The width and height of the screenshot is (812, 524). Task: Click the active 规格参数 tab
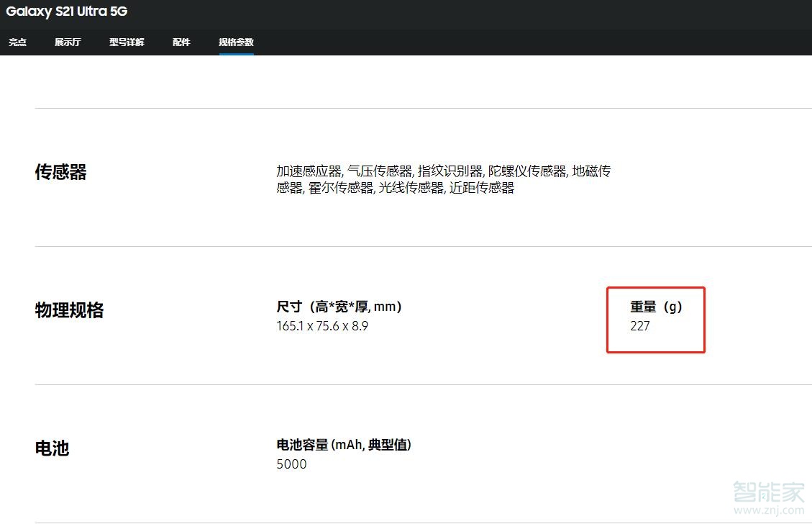236,42
